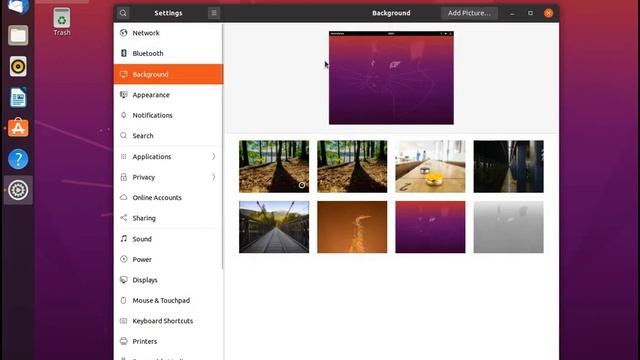
Task: Select the kitchen table wallpaper
Action: (430, 166)
